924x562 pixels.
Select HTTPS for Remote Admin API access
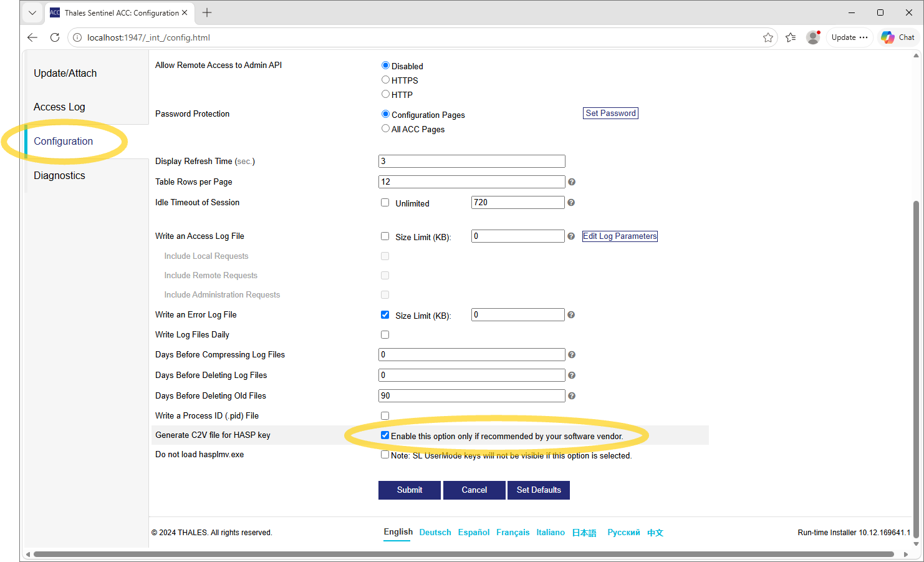(x=385, y=80)
